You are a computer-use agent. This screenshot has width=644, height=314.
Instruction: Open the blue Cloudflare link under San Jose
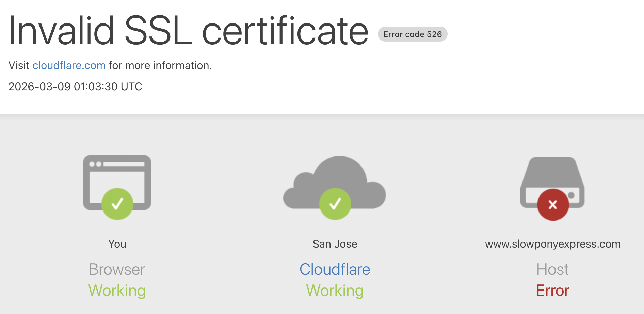point(335,269)
